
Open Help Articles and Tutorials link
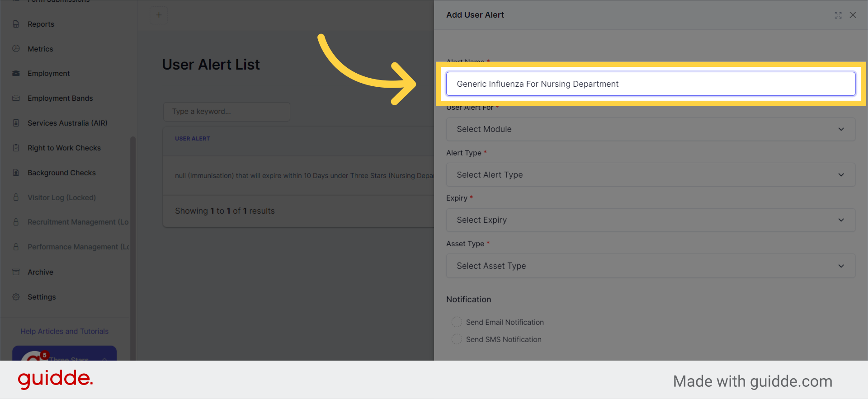[65, 331]
